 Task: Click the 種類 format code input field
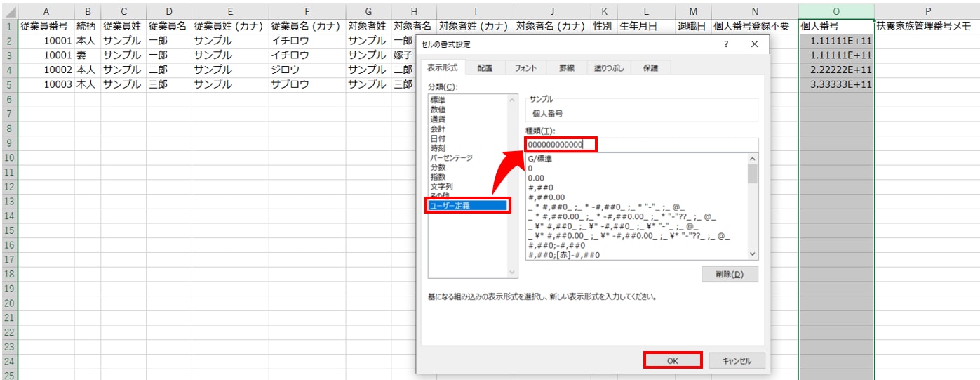coord(641,145)
